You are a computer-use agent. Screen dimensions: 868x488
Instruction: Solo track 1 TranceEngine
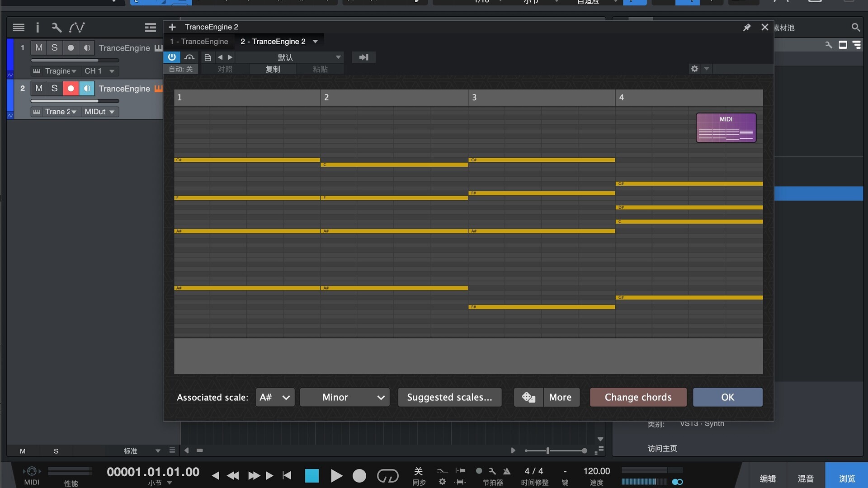55,47
